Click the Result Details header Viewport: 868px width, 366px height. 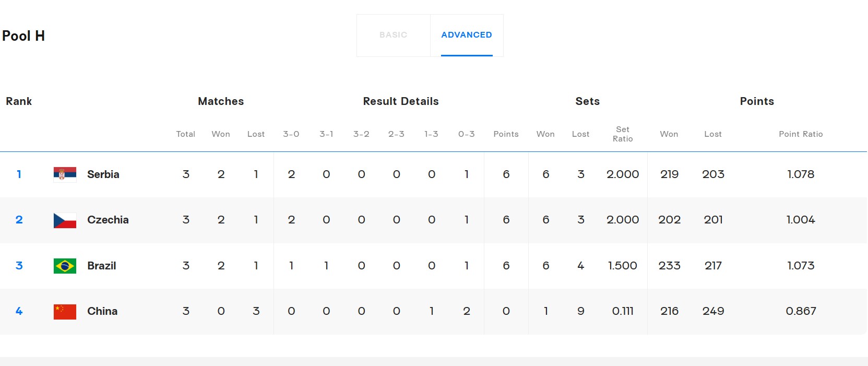(400, 101)
